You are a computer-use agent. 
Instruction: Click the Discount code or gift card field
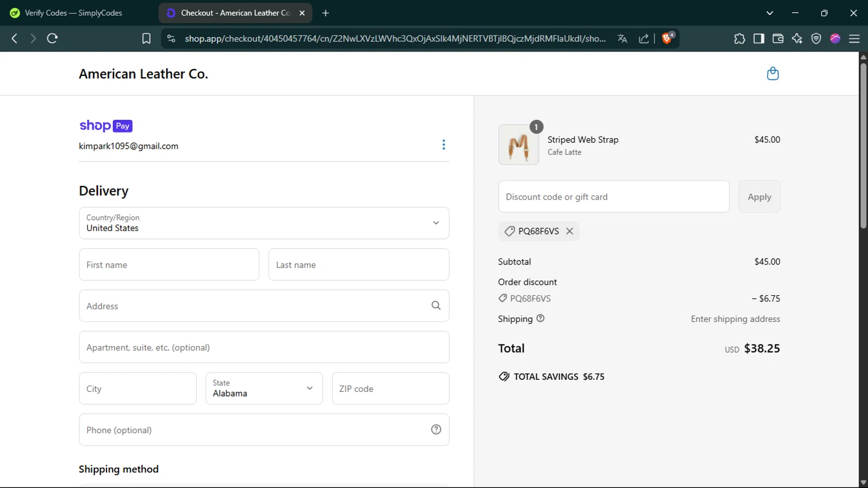pyautogui.click(x=614, y=196)
